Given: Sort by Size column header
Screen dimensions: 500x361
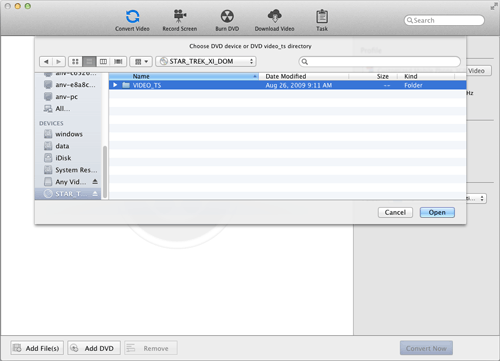Looking at the screenshot, I should tap(373, 76).
